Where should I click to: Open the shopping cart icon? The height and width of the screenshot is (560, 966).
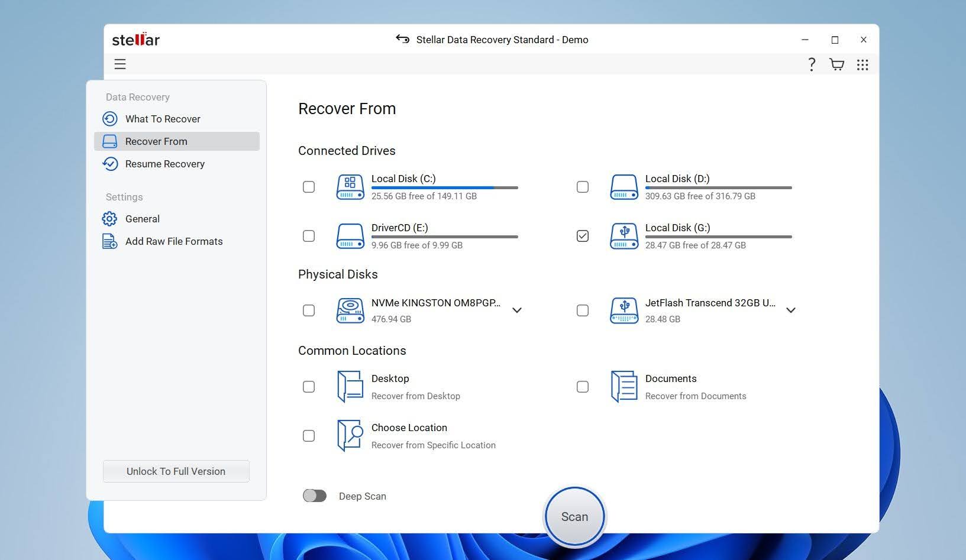click(836, 64)
